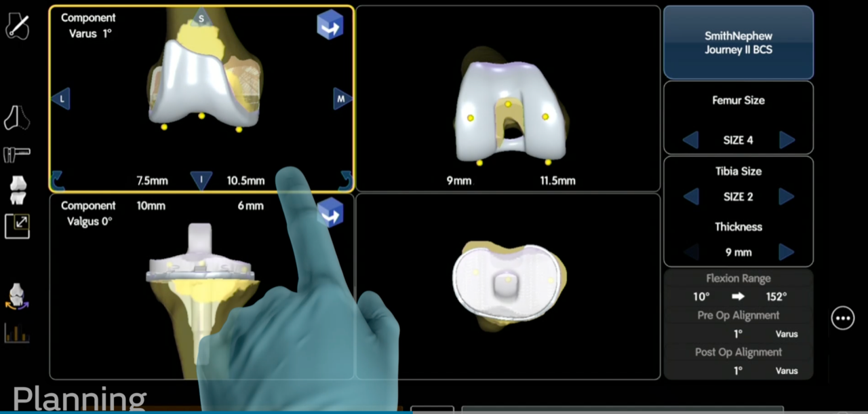Screen dimensions: 868x414
Task: Increase insert thickness with right arrow
Action: click(787, 252)
